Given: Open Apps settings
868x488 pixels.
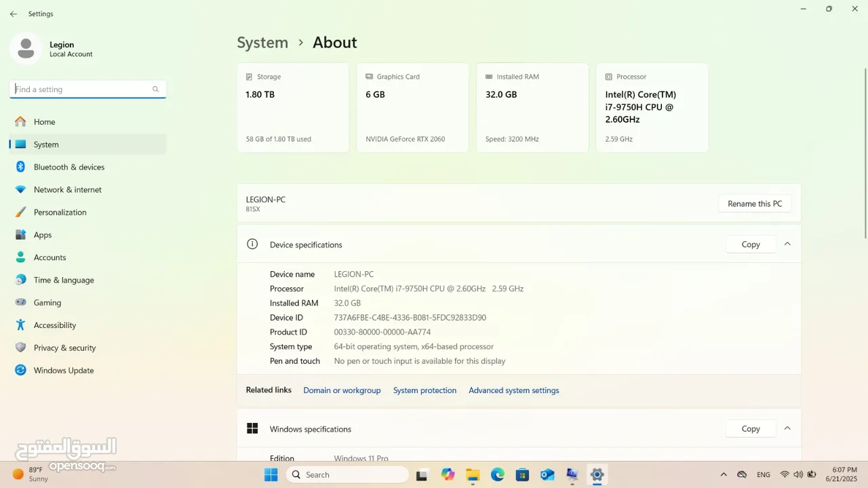Looking at the screenshot, I should click(87, 235).
